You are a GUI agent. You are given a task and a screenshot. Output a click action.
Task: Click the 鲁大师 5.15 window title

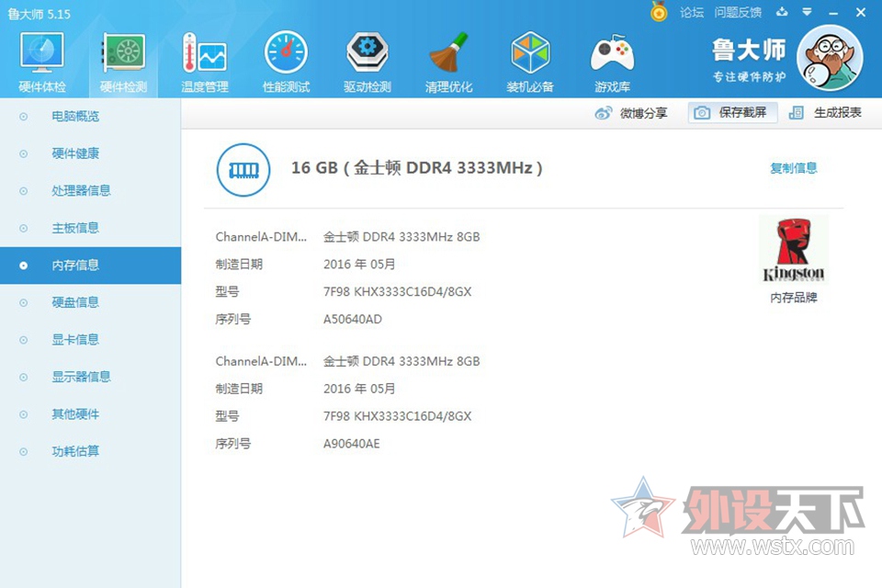[x=40, y=14]
